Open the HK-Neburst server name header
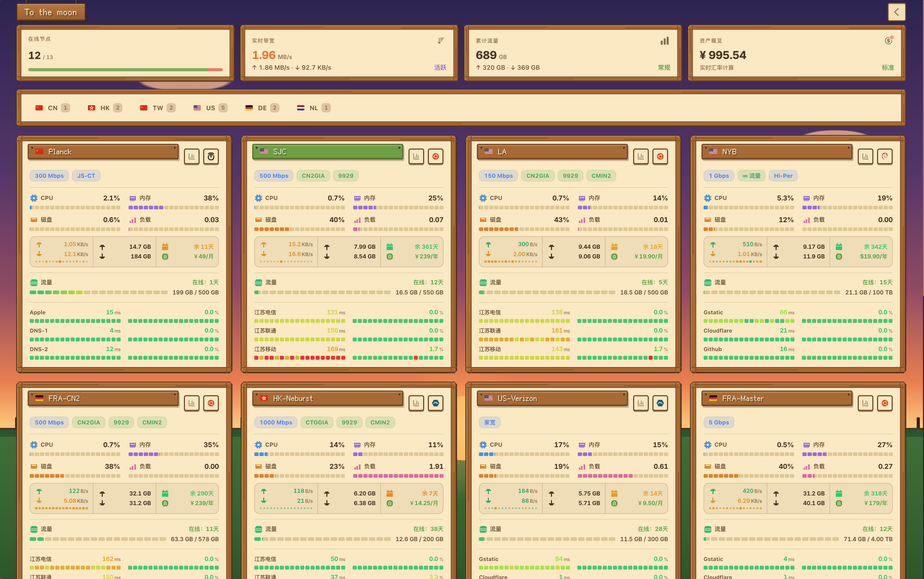The width and height of the screenshot is (924, 579). coord(328,398)
